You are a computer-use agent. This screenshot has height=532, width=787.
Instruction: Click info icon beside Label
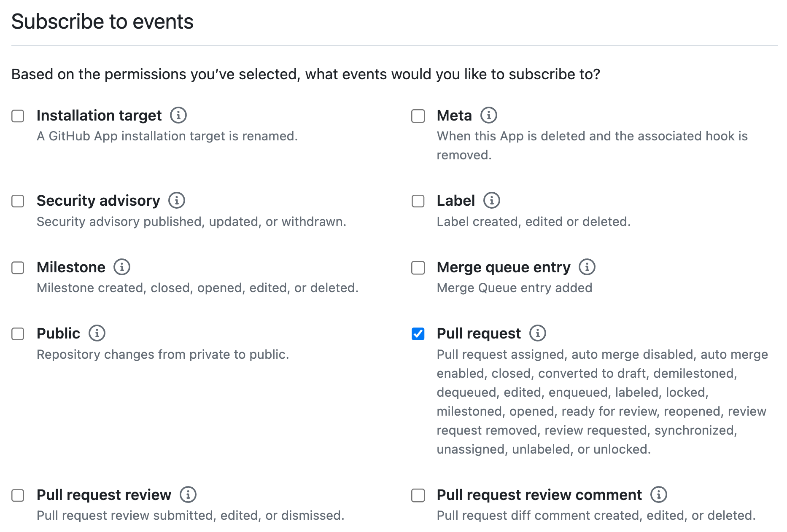(492, 200)
